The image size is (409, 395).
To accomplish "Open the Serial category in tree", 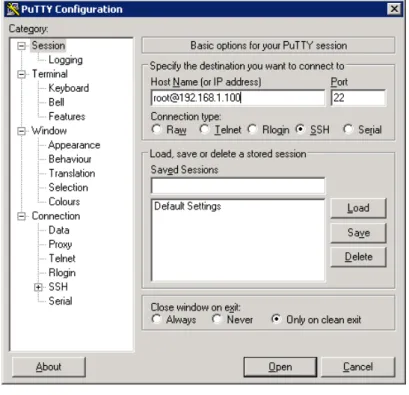I will coord(60,301).
